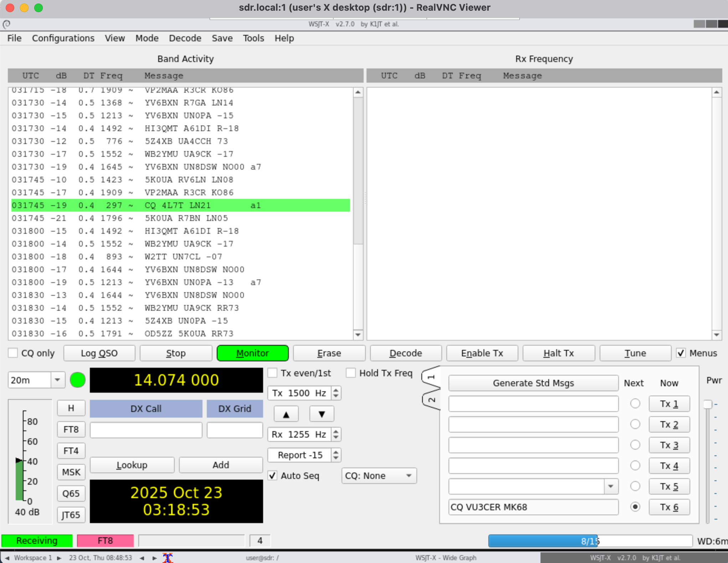Click the green Monitor status lamp
This screenshot has height=563, width=728.
click(77, 379)
